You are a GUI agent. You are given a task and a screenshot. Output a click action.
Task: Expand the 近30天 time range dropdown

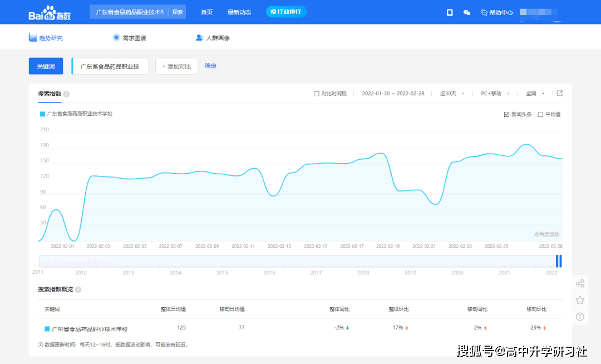click(452, 94)
